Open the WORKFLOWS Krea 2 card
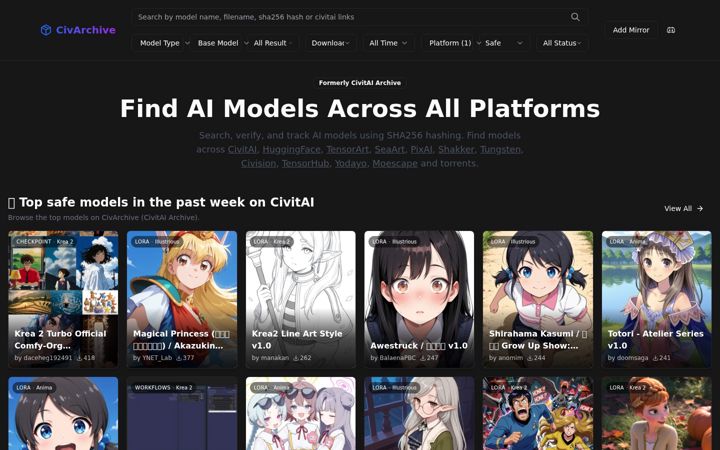 [182, 413]
